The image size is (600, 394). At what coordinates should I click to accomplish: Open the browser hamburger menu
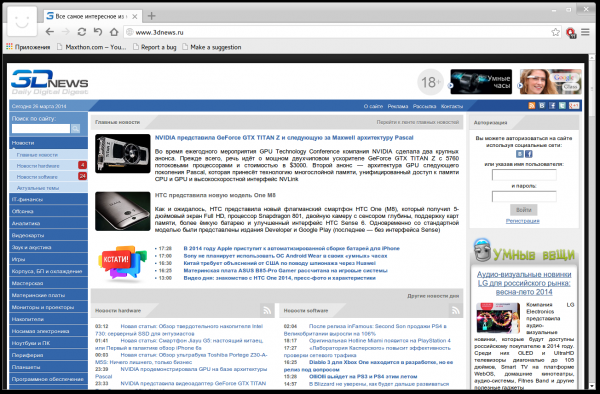[585, 32]
